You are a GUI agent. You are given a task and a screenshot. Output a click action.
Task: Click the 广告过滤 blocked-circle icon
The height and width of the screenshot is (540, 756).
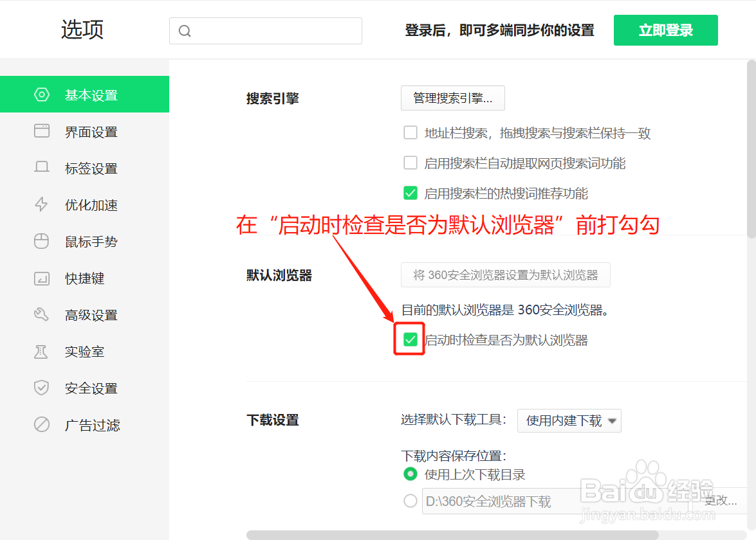tap(41, 424)
